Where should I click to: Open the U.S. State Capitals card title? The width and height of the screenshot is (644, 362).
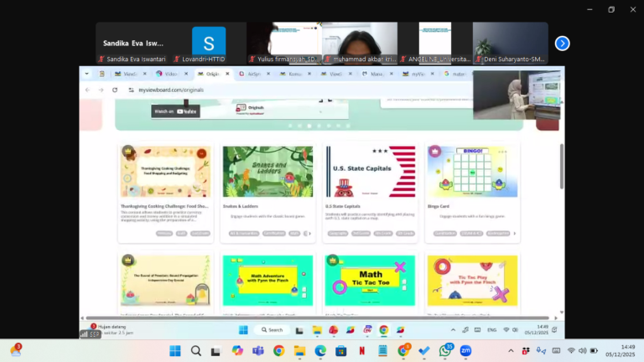point(343,205)
